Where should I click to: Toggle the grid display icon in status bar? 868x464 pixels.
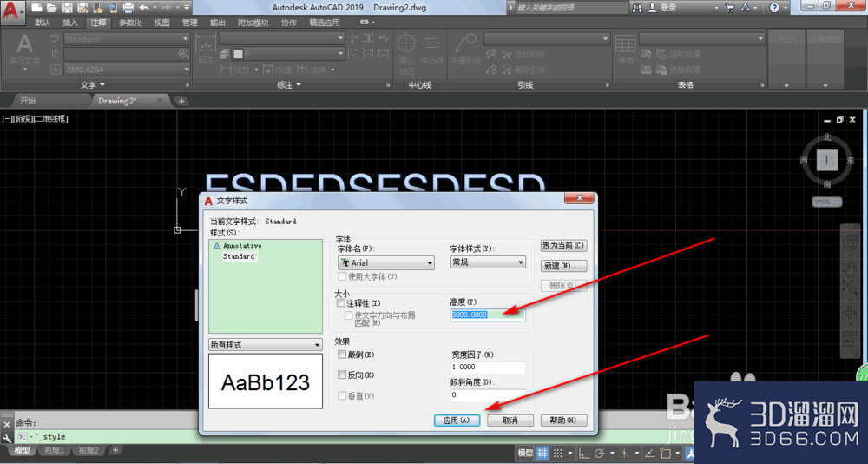click(x=542, y=453)
